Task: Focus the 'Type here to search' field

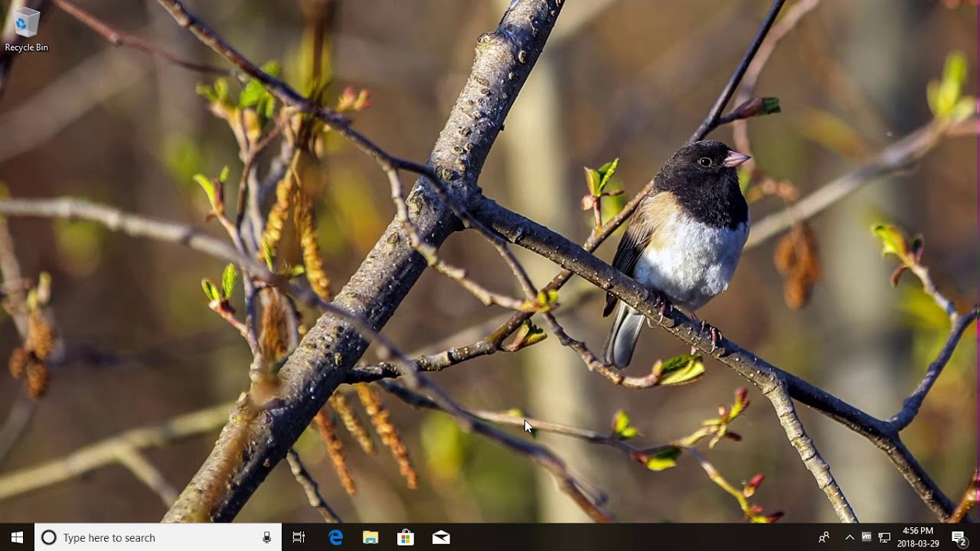Action: point(158,537)
